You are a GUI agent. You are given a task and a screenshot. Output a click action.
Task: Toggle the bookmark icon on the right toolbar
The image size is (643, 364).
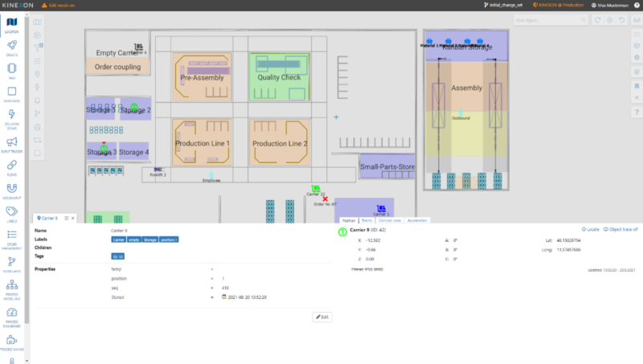[x=636, y=86]
